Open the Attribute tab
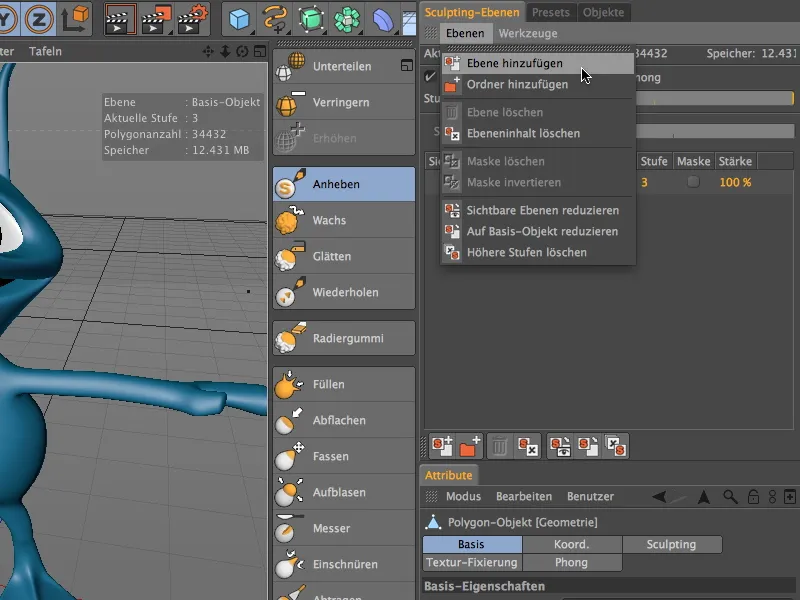The width and height of the screenshot is (800, 600). 448,475
